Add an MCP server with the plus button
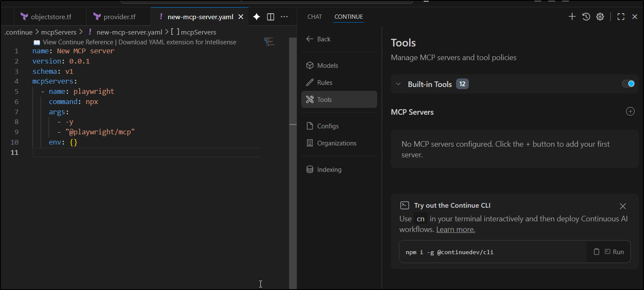644x290 pixels. click(x=630, y=111)
